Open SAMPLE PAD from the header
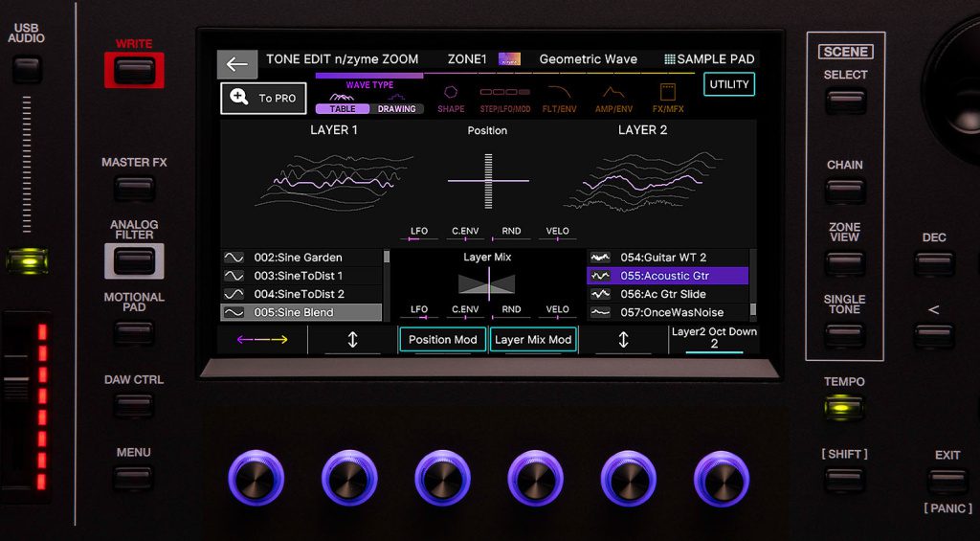This screenshot has height=541, width=980. pos(709,59)
